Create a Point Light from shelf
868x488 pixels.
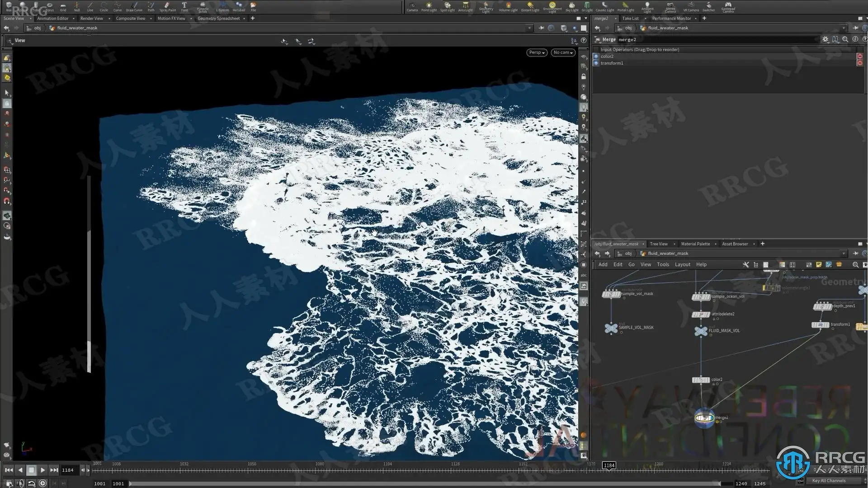coord(429,6)
